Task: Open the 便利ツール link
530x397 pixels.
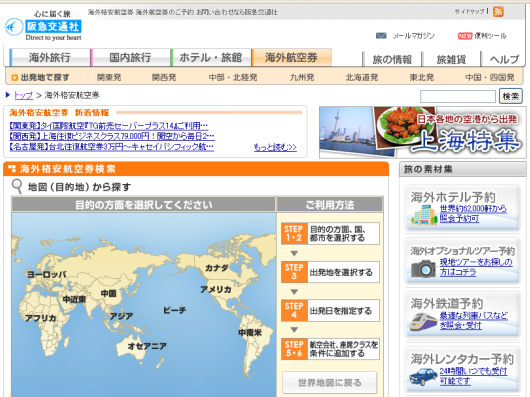Action: pos(490,36)
